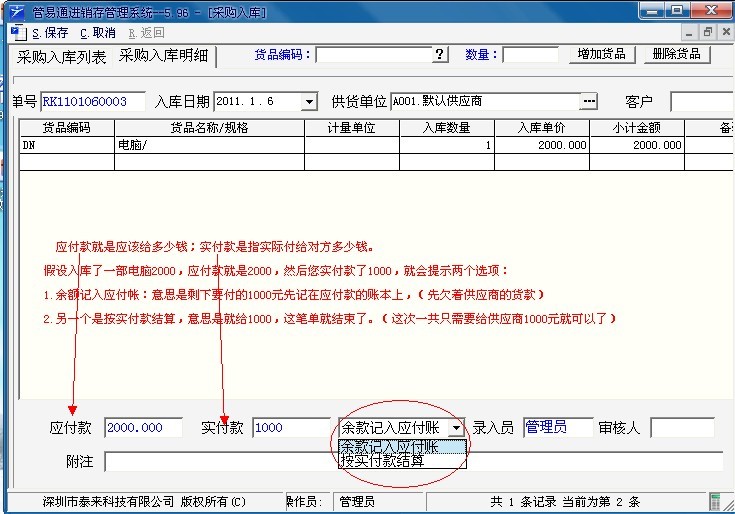
Task: Click the 小计金额 cell 2000.000
Action: (637, 145)
